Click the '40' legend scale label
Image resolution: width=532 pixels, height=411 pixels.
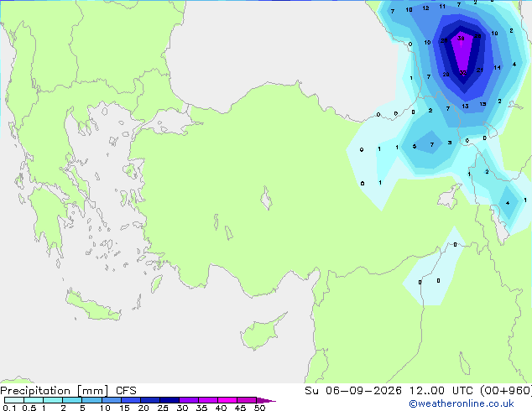(x=221, y=408)
